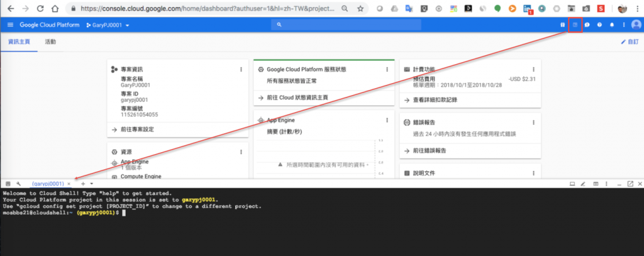Click the green Hangouts extension icon
This screenshot has width=644, height=256.
[497, 8]
